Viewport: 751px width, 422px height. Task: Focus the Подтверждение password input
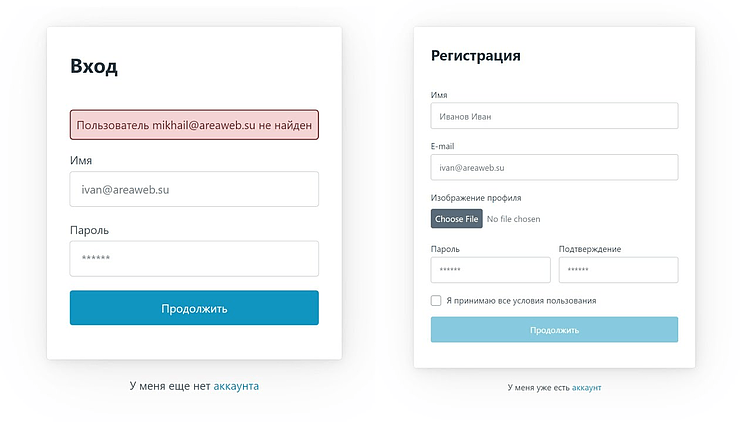click(618, 270)
